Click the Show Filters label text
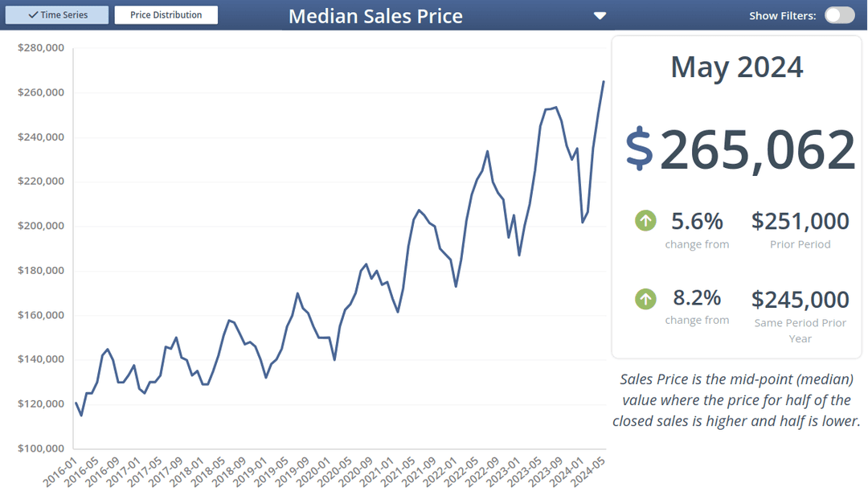This screenshot has height=491, width=868. (x=782, y=16)
